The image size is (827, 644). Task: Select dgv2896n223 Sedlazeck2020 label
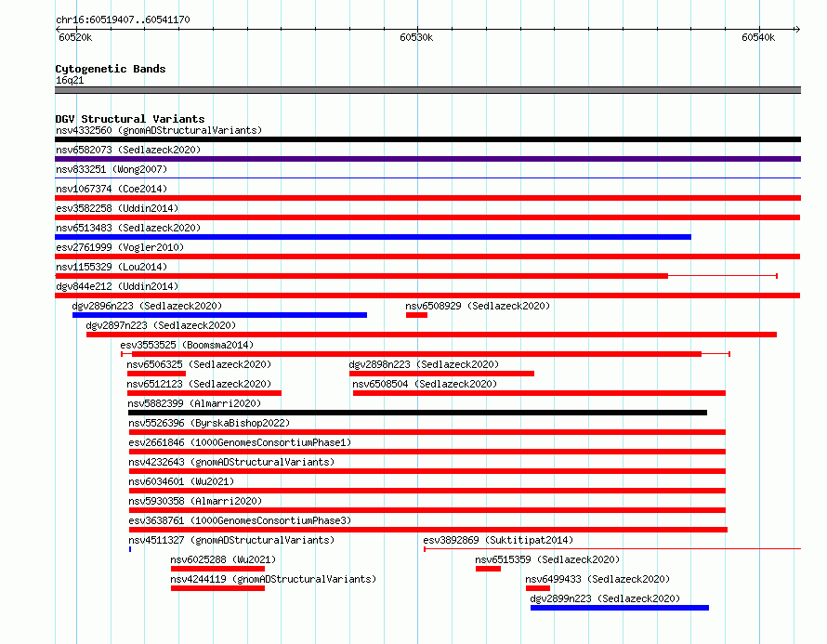[x=147, y=306]
